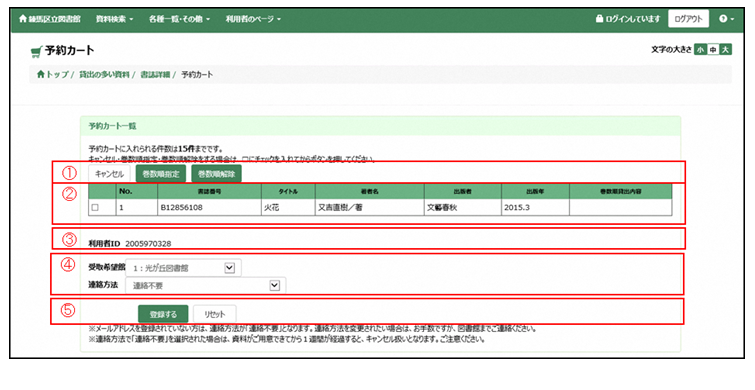Go to トップ breadcrumb link
755x390 pixels.
57,75
